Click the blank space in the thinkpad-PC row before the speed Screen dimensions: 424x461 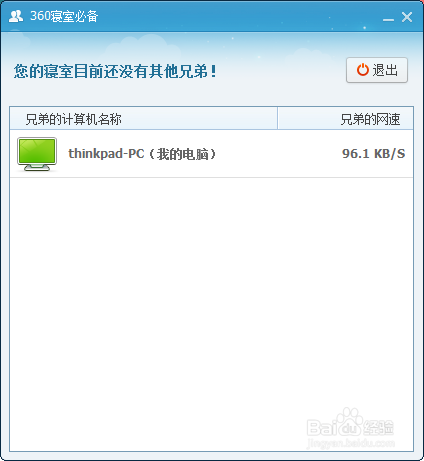pos(279,154)
